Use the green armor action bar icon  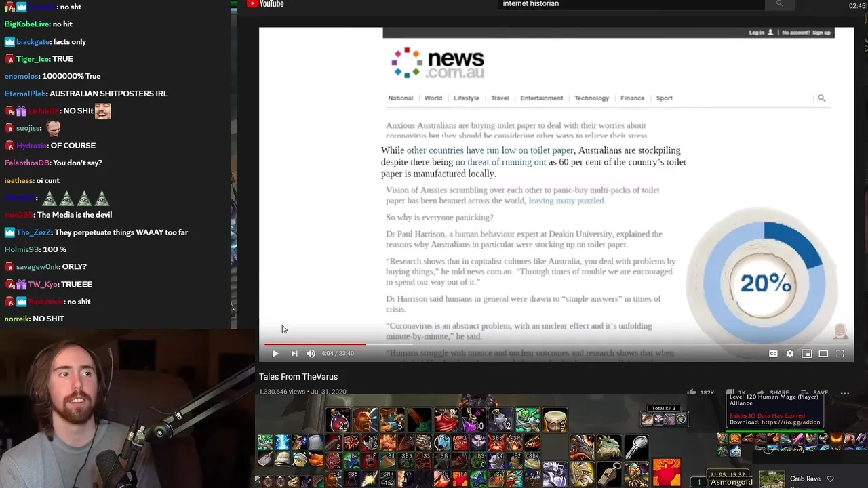click(528, 420)
